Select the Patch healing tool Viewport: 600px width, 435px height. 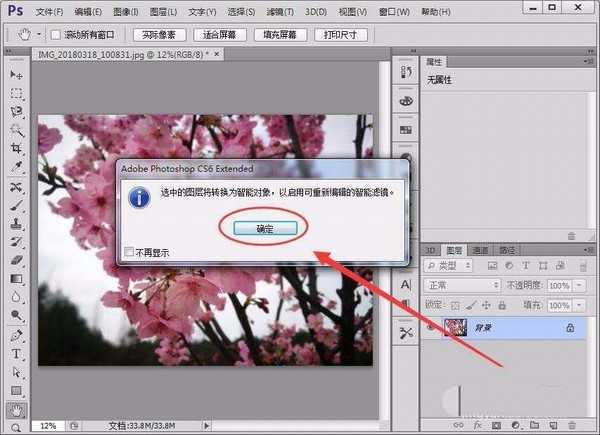point(16,187)
